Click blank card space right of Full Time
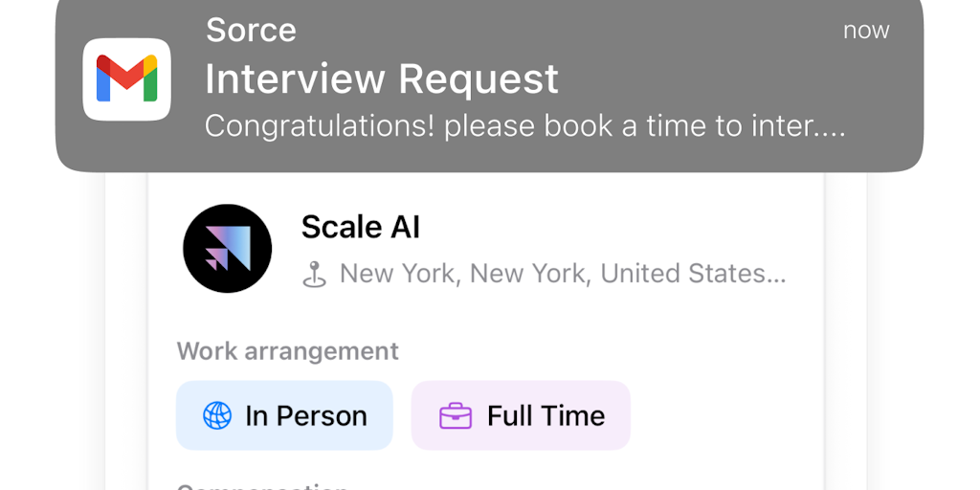Screen dimensions: 980x490 (727, 415)
